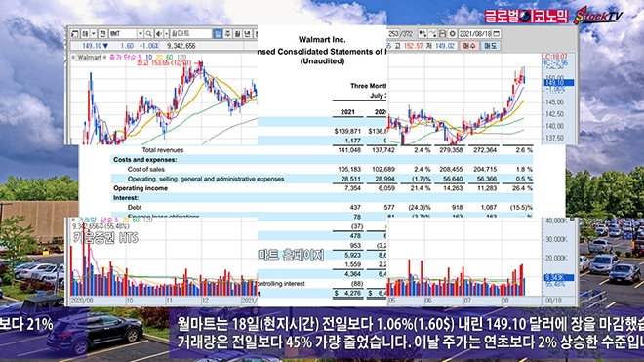644x362 pixels.
Task: Click the magnifier stock search icon
Action: click(x=148, y=34)
